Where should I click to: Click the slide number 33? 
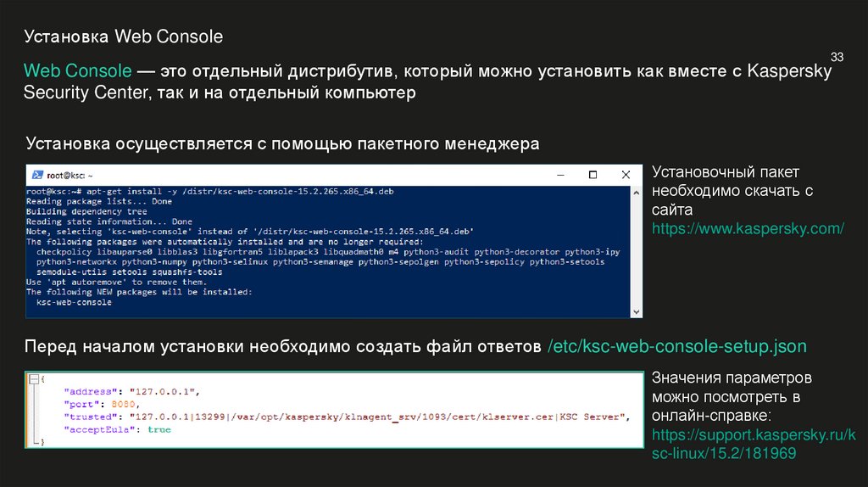837,57
